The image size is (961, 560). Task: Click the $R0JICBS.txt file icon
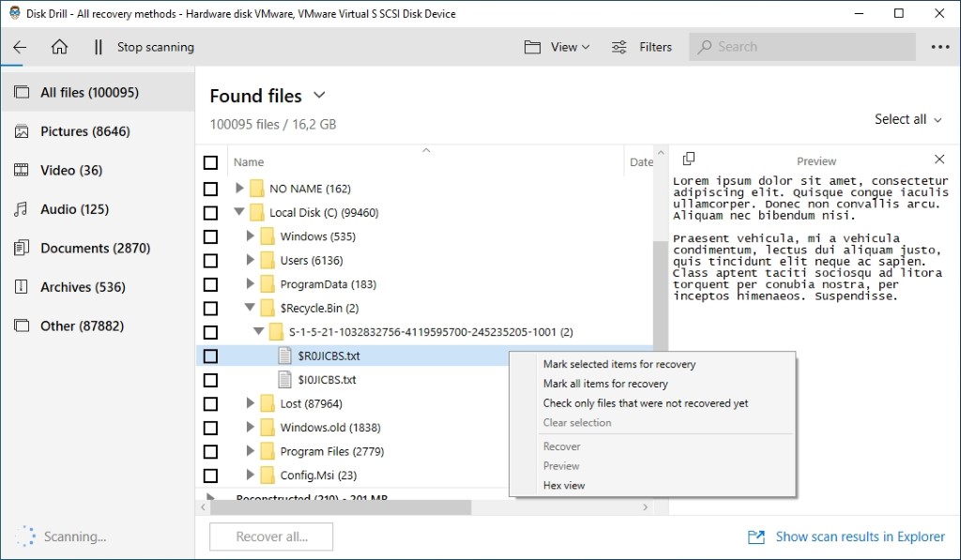pos(284,356)
